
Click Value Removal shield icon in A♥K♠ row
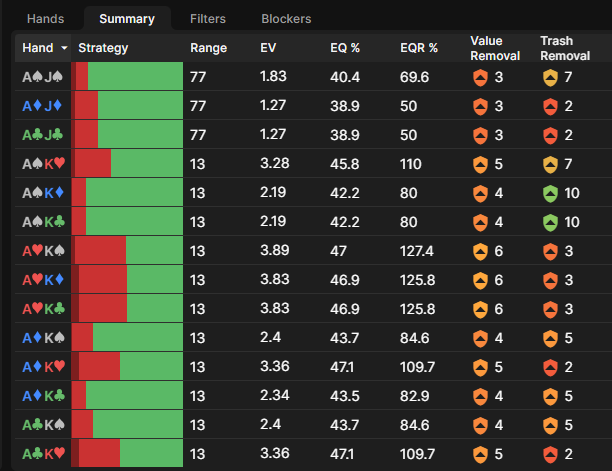(x=479, y=251)
